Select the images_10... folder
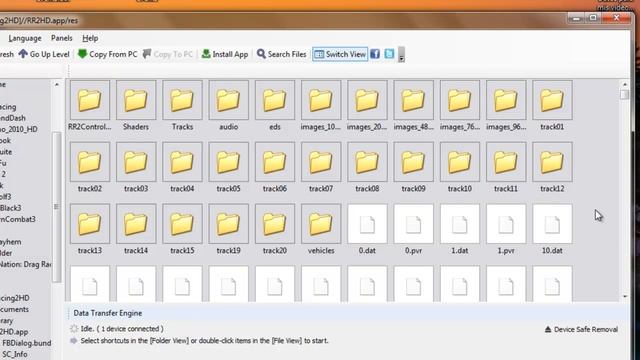 (x=321, y=100)
